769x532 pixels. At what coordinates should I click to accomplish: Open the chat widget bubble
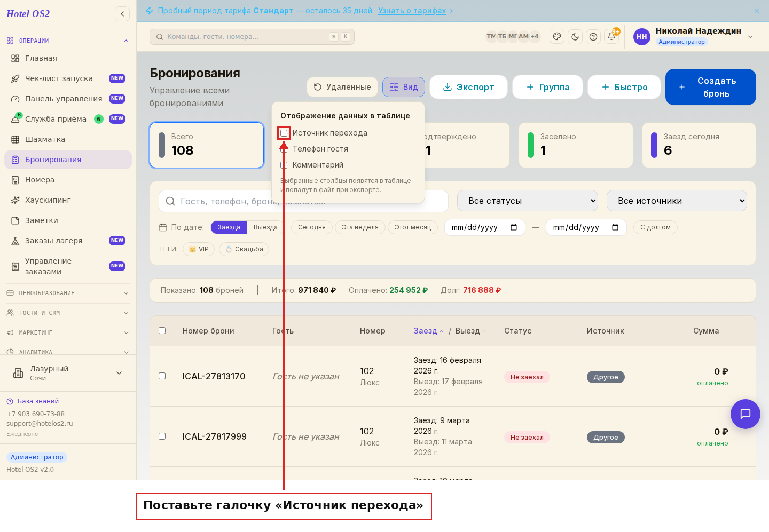746,414
